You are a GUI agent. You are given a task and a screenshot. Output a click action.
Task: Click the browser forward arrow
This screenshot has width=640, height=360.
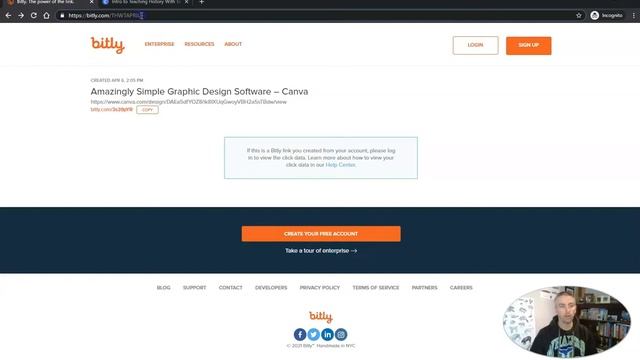point(21,16)
